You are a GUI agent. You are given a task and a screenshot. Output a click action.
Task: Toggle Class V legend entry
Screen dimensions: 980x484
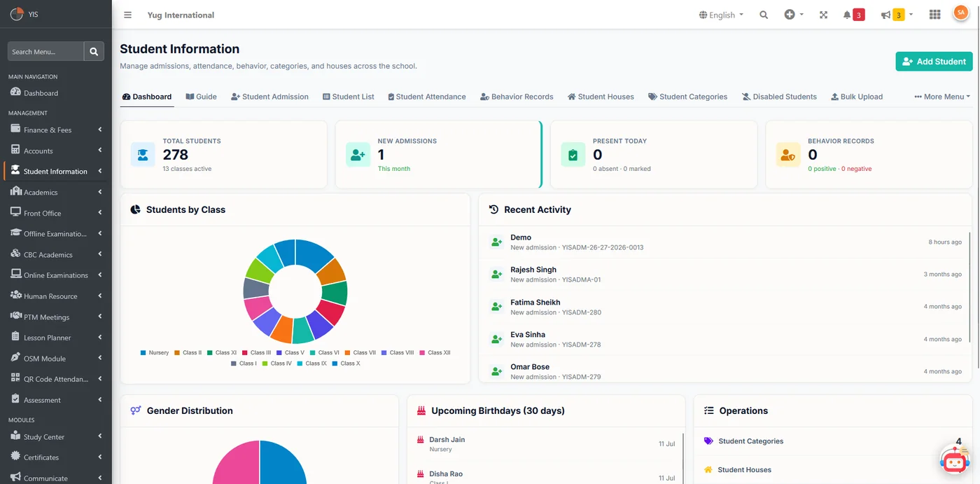coord(290,353)
